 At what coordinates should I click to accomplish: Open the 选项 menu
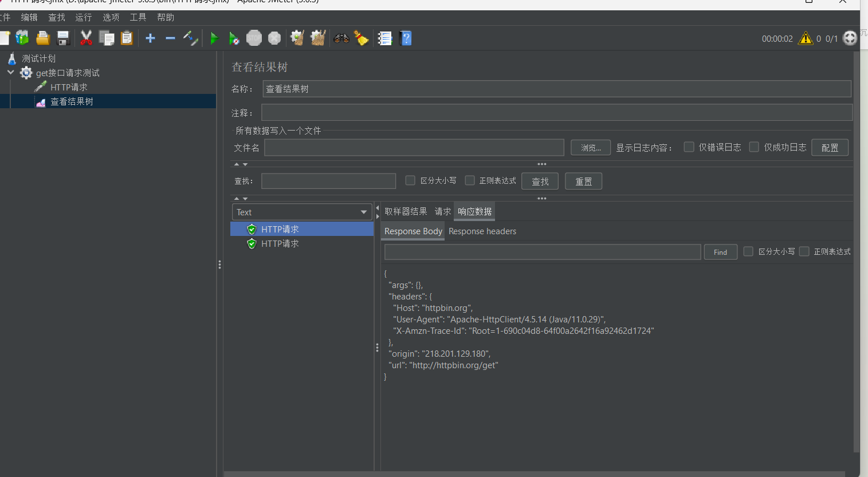coord(111,17)
